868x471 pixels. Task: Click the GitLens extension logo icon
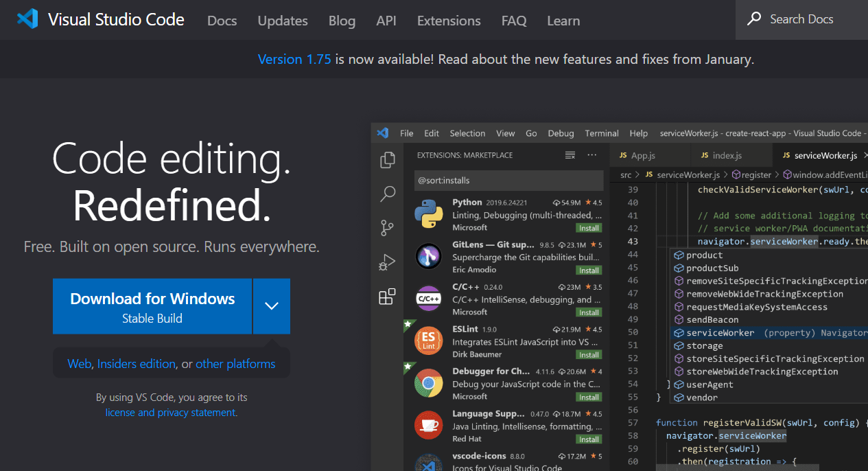(428, 256)
